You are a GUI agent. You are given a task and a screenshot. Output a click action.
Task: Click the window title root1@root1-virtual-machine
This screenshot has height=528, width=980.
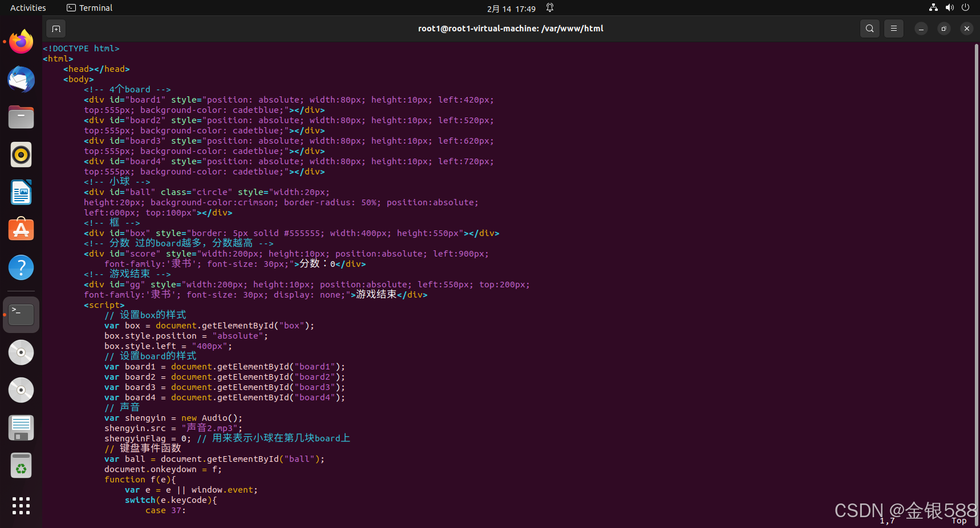point(511,29)
